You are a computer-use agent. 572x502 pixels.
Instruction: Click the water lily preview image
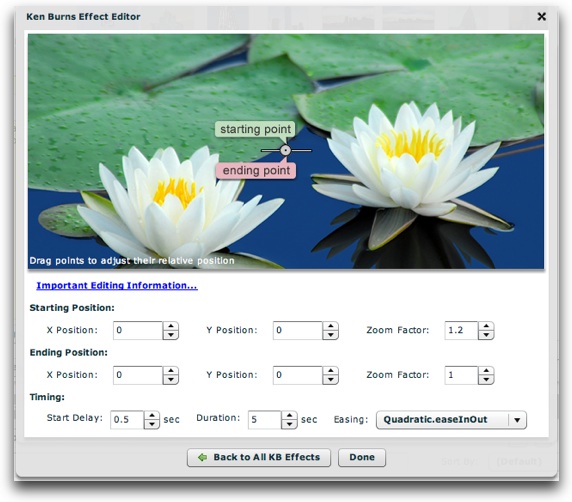tap(286, 151)
